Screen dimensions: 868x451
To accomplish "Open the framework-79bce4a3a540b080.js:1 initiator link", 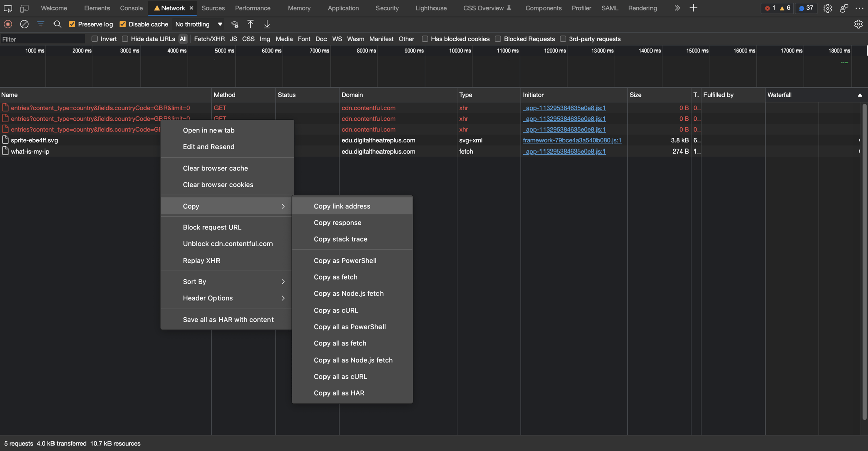I will [x=572, y=140].
